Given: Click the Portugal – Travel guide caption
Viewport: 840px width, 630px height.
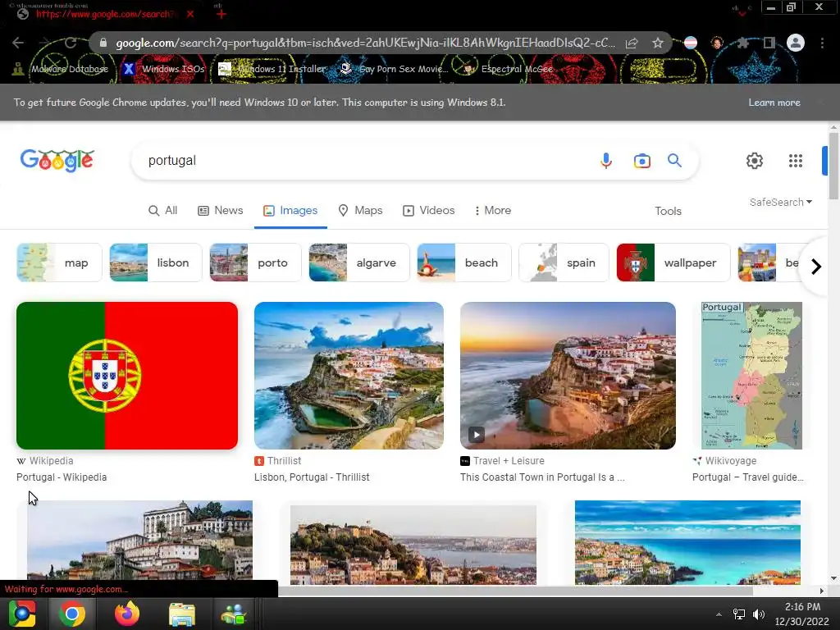Looking at the screenshot, I should tap(748, 477).
